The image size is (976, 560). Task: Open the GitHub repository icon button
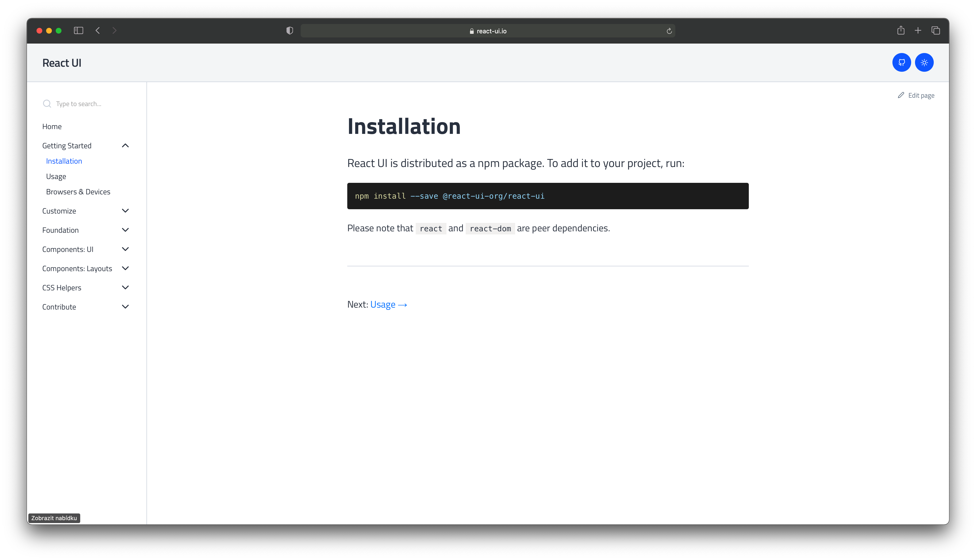click(901, 62)
